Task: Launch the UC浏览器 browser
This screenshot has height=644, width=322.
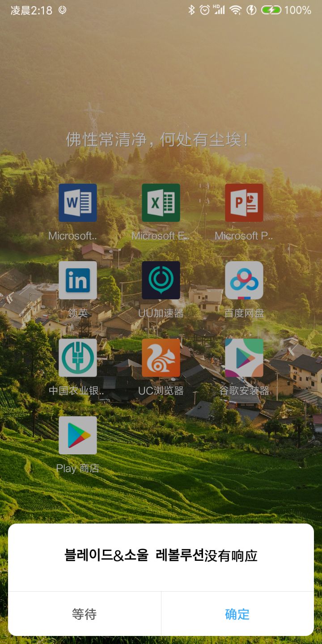Action: point(161,358)
